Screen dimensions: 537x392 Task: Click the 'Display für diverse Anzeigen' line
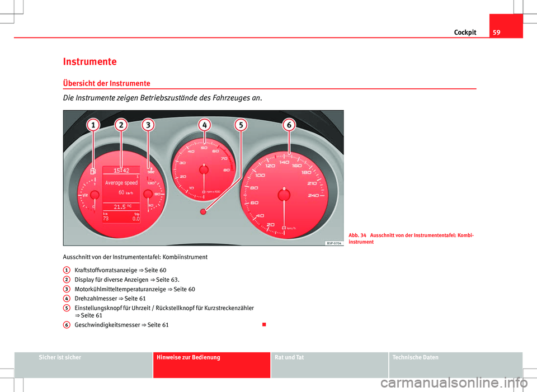click(x=127, y=280)
